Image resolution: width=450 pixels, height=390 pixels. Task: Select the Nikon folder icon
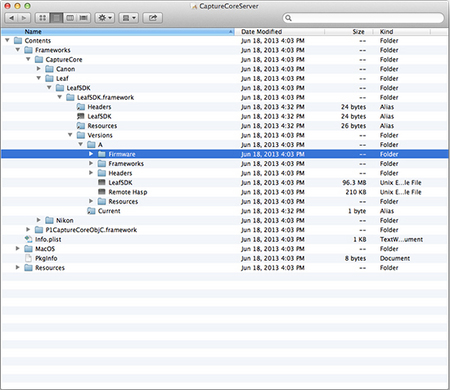click(x=49, y=220)
